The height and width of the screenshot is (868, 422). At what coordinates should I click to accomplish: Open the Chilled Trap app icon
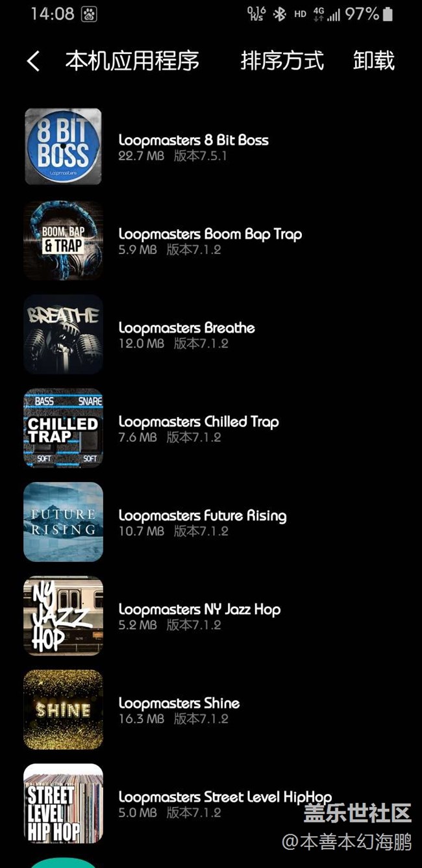(63, 428)
